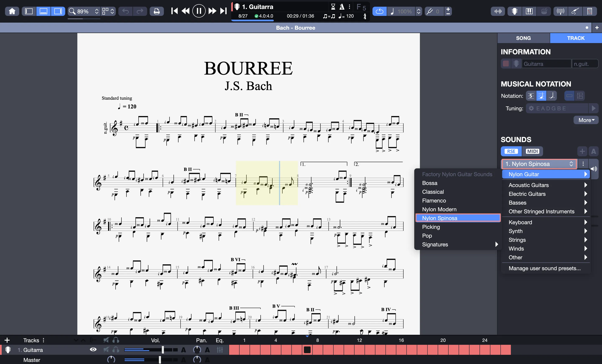Click the speaker icon beside the sound selector
Viewport: 602px width, 364px height.
[x=594, y=169]
